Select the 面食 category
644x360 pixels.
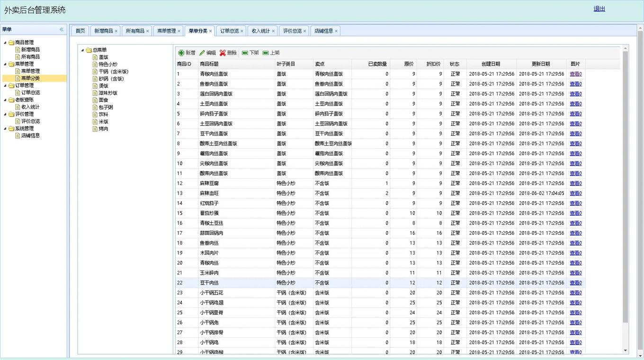(103, 100)
